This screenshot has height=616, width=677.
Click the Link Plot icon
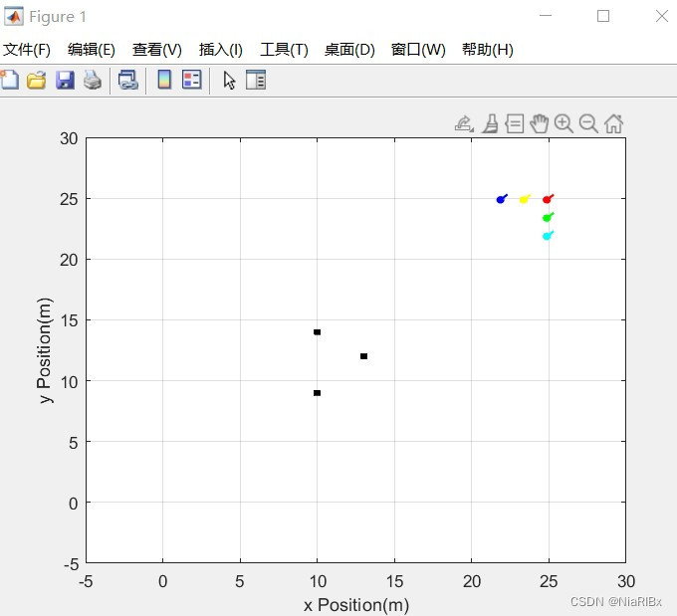128,80
